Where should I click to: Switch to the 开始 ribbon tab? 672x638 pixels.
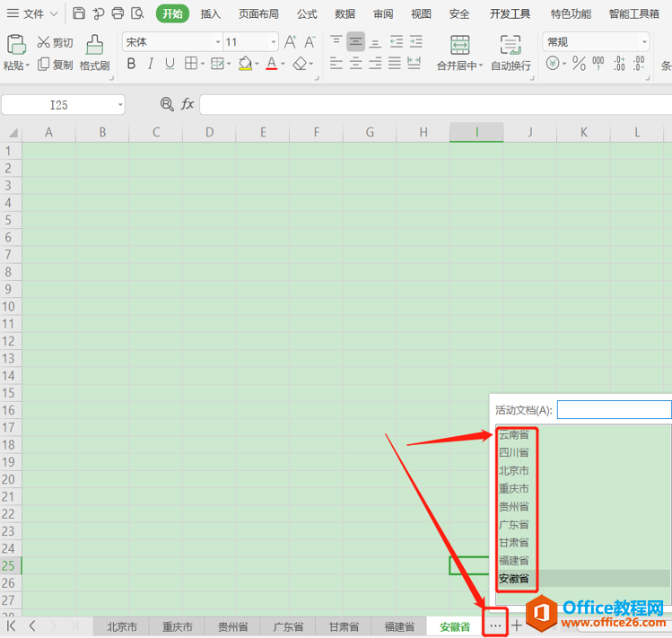click(x=173, y=13)
